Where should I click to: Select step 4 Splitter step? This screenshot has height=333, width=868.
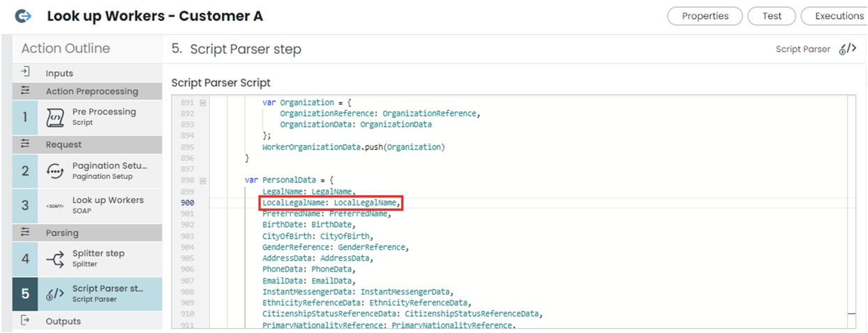87,259
